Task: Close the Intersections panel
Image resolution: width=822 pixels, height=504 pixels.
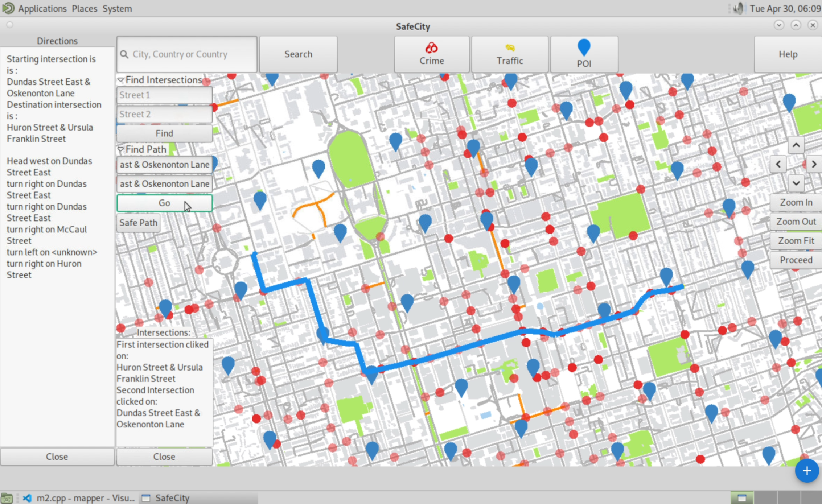Action: point(164,457)
